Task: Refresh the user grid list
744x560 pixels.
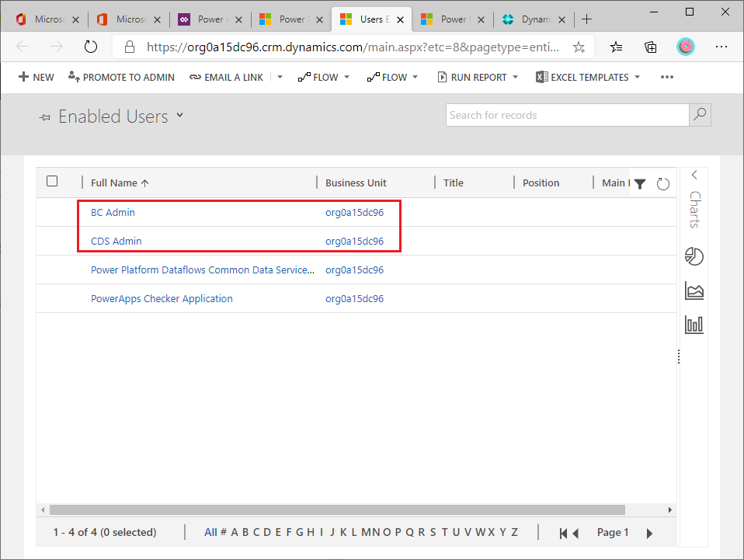Action: [x=663, y=183]
